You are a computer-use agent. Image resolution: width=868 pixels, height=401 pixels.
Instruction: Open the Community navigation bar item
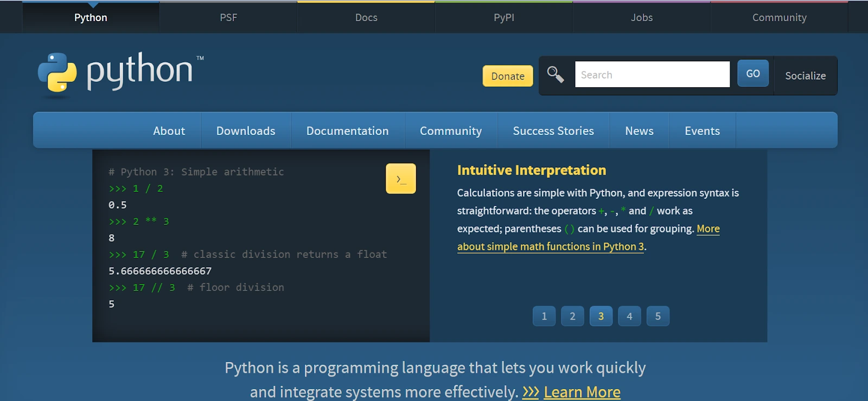point(451,131)
